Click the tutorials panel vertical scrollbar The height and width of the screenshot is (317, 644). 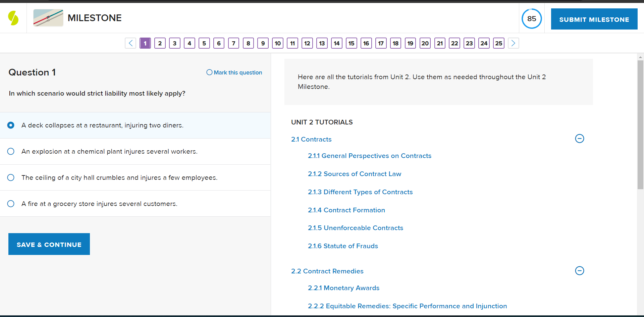(x=640, y=125)
